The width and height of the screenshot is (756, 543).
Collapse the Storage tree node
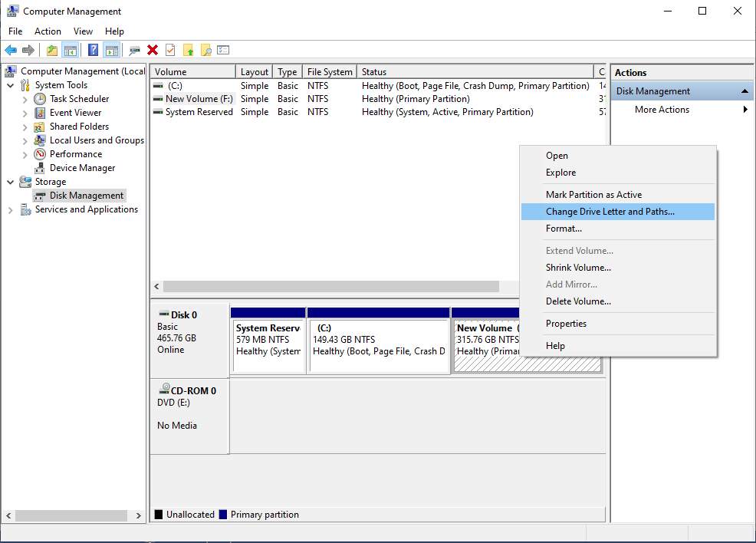click(x=11, y=183)
